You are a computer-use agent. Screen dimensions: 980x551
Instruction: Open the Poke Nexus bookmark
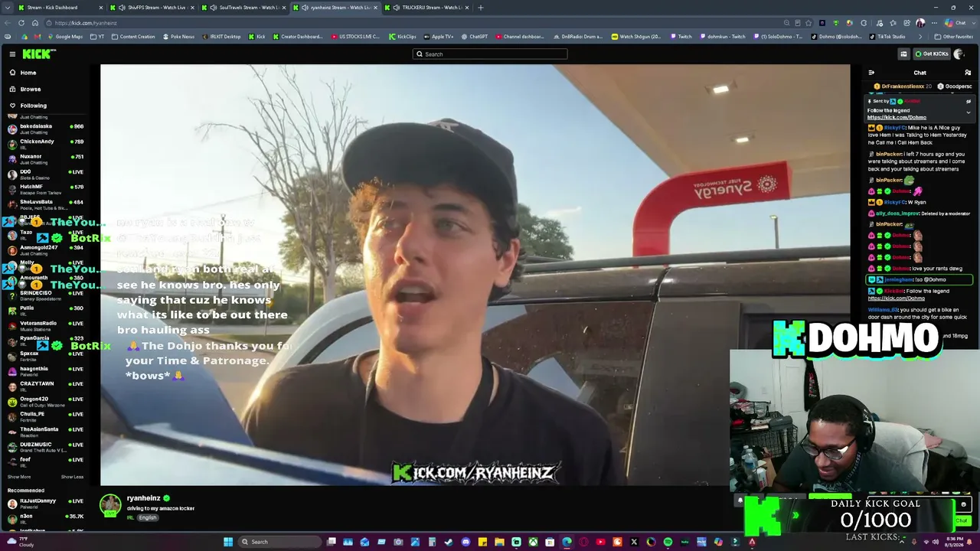point(178,37)
